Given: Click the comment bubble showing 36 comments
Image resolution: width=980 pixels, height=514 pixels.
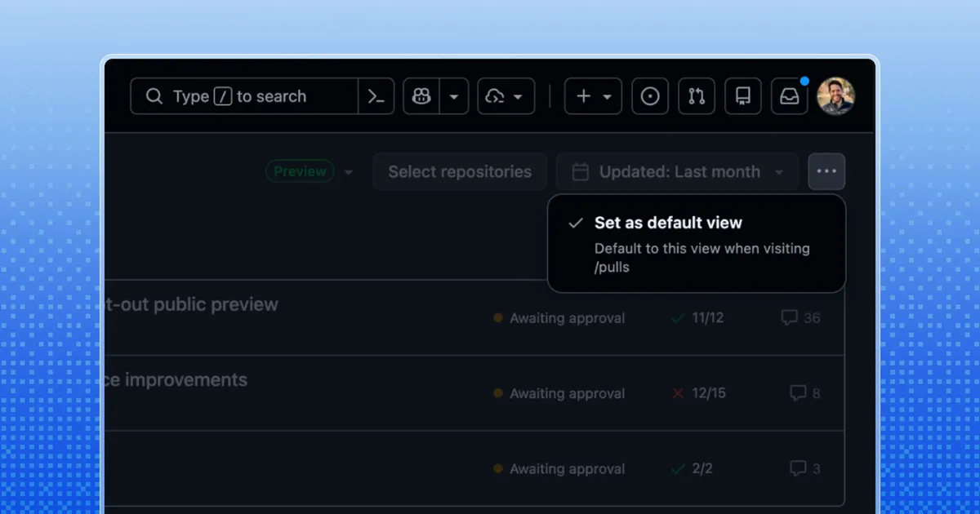Looking at the screenshot, I should pyautogui.click(x=800, y=317).
